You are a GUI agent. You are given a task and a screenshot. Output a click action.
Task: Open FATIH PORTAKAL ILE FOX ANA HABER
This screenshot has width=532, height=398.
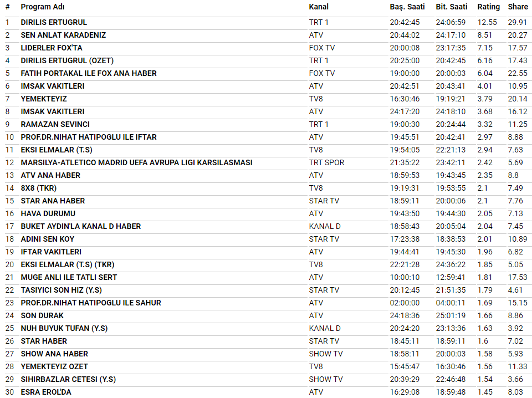click(89, 73)
